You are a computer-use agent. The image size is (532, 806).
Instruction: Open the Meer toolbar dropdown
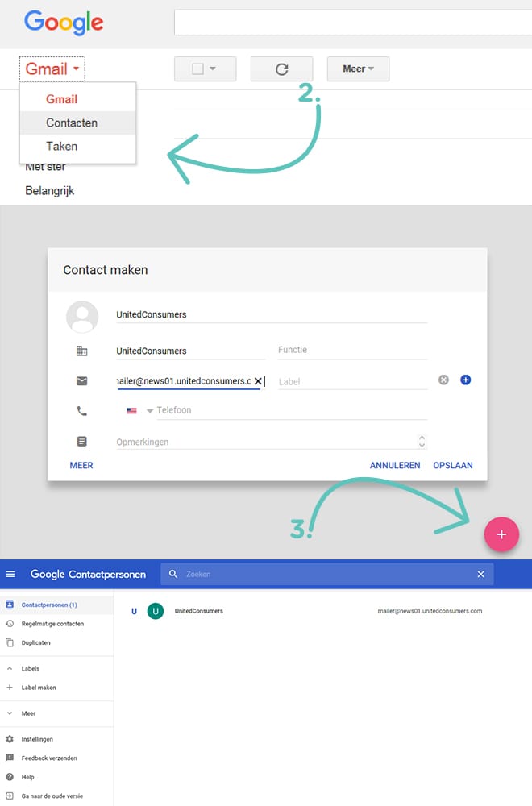coord(358,69)
